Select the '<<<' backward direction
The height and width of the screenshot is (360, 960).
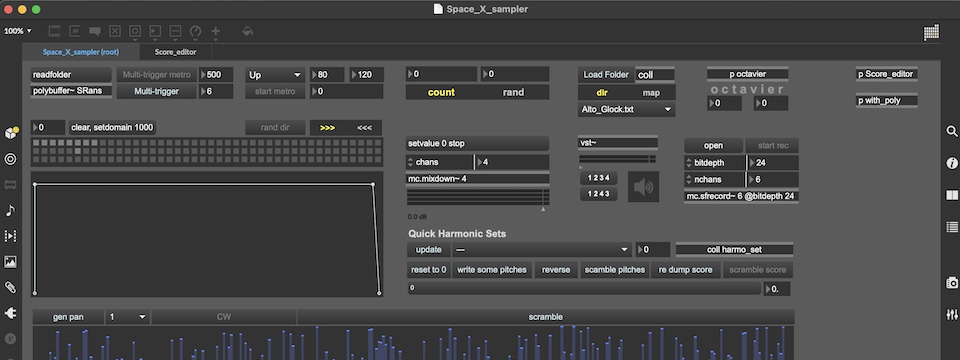point(364,128)
